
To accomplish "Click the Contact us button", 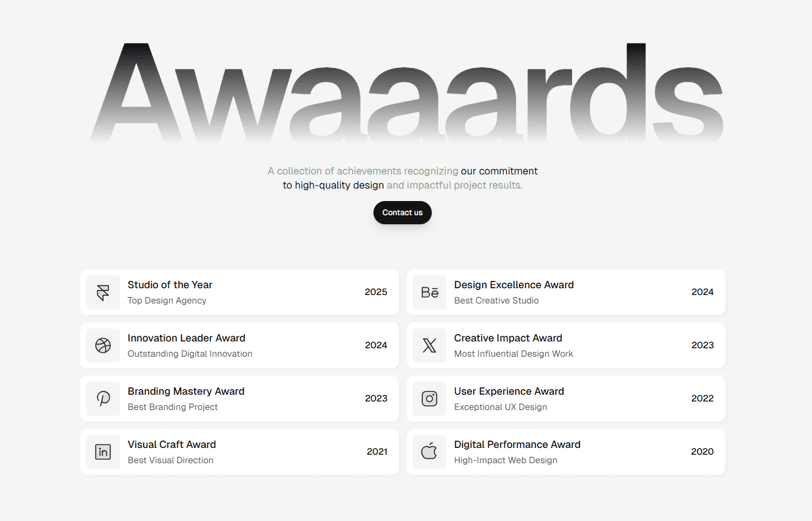I will coord(402,212).
